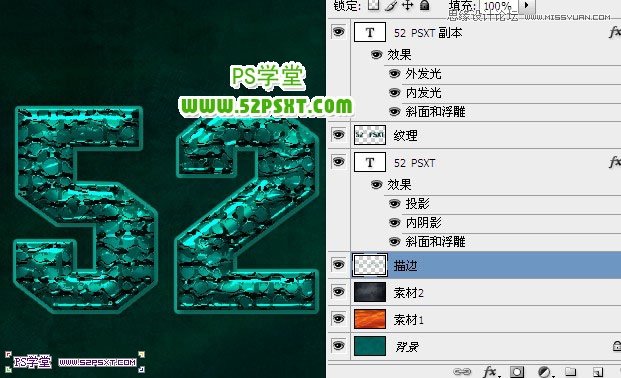
Task: Toggle 内发光 effect visibility
Action: [x=394, y=92]
